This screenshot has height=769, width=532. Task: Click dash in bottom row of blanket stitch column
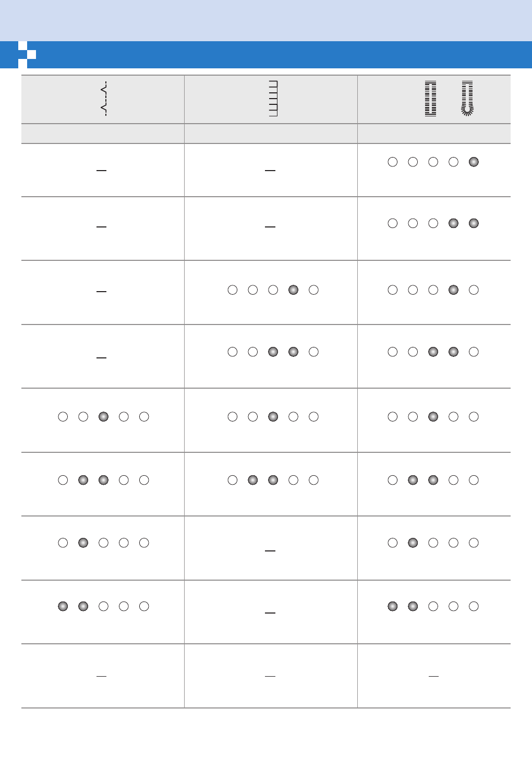tap(270, 676)
